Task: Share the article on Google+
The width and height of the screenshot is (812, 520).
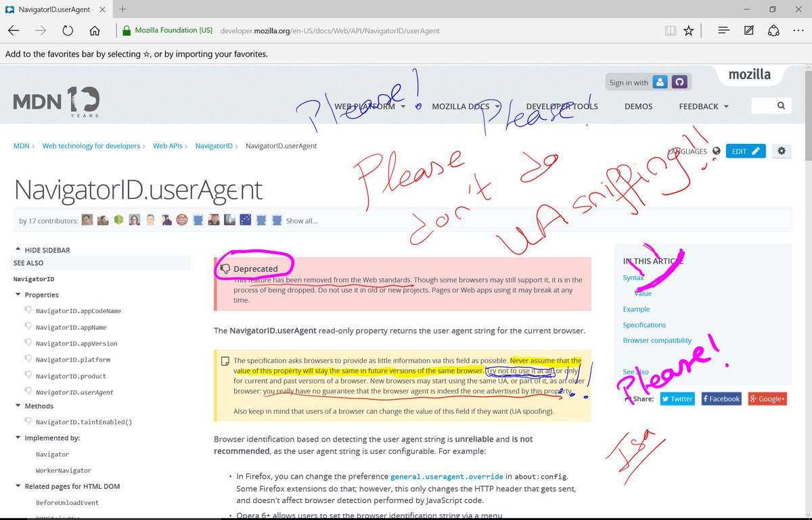Action: pyautogui.click(x=767, y=399)
